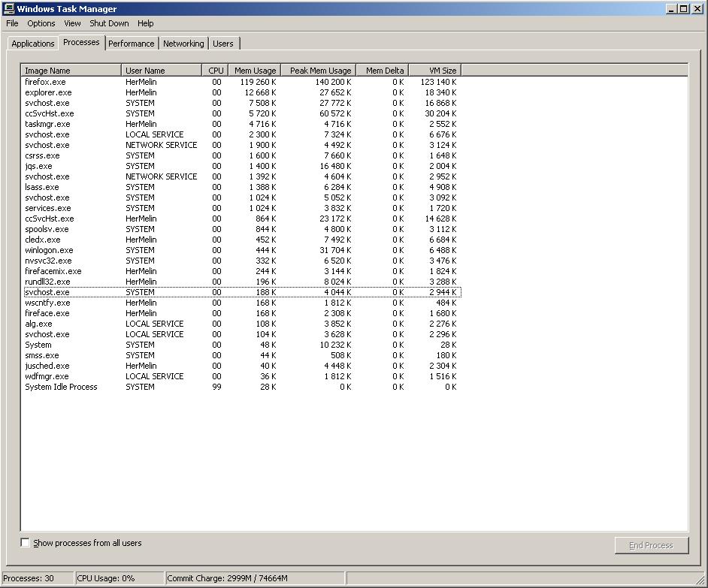
Task: Sort by CPU column header
Action: click(x=216, y=71)
